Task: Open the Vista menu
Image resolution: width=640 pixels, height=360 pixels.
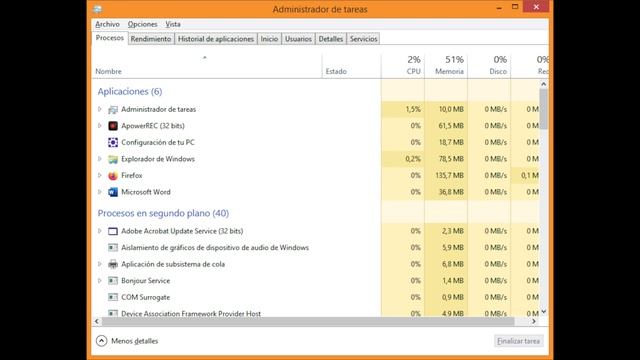Action: pos(173,24)
